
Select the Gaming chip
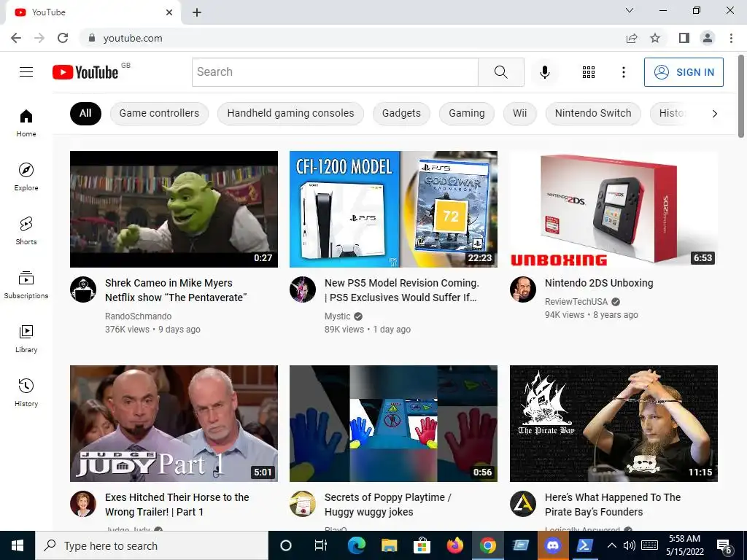[x=466, y=113]
